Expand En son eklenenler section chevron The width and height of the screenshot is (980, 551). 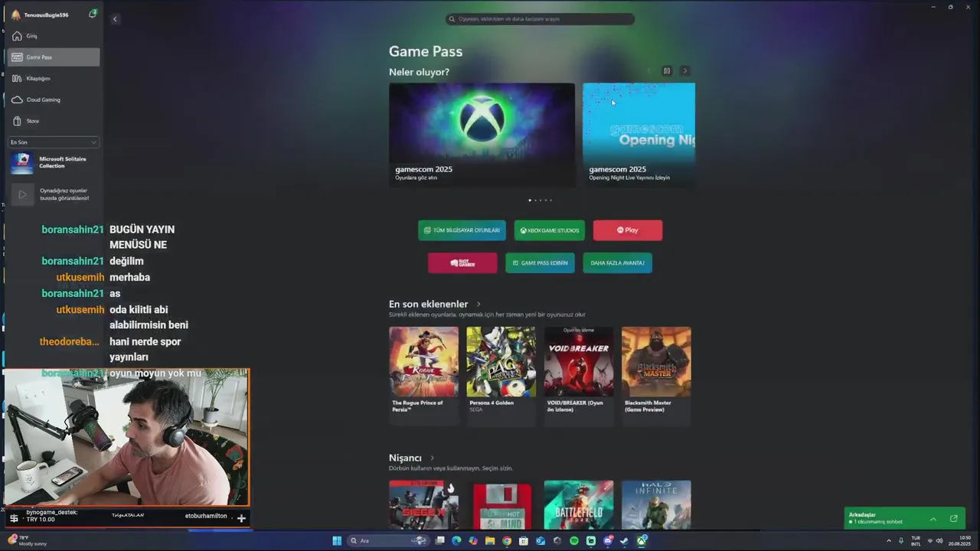[479, 305]
